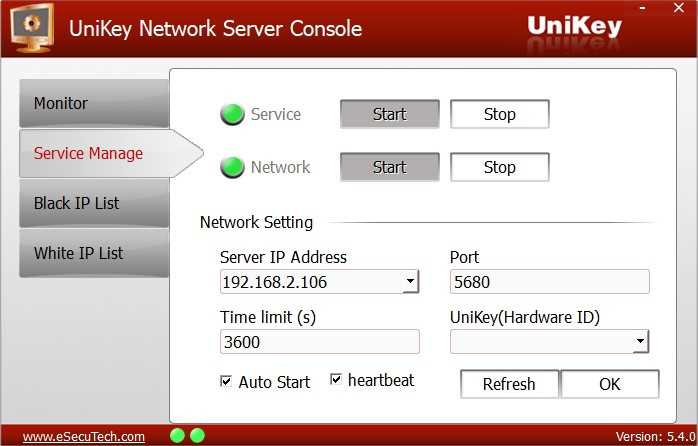The height and width of the screenshot is (446, 698).
Task: Click the green Service status indicator
Action: click(x=232, y=115)
